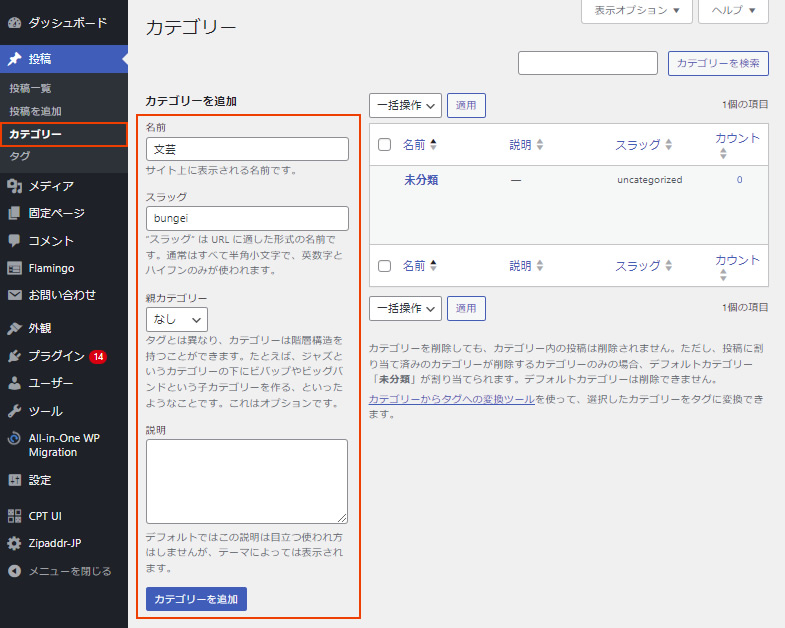The image size is (785, 628).
Task: Click the Dashboard gauge icon in sidebar
Action: click(x=14, y=22)
